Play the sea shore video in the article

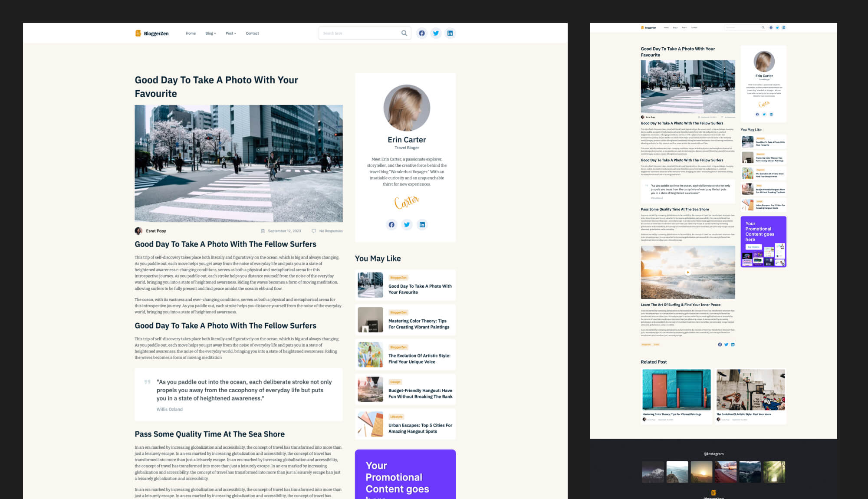tap(688, 272)
